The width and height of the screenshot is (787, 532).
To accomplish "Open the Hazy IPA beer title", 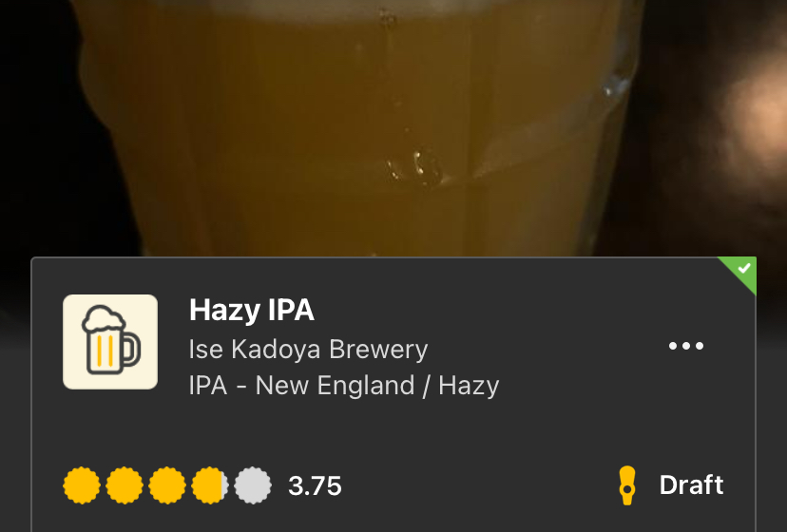I will [252, 310].
